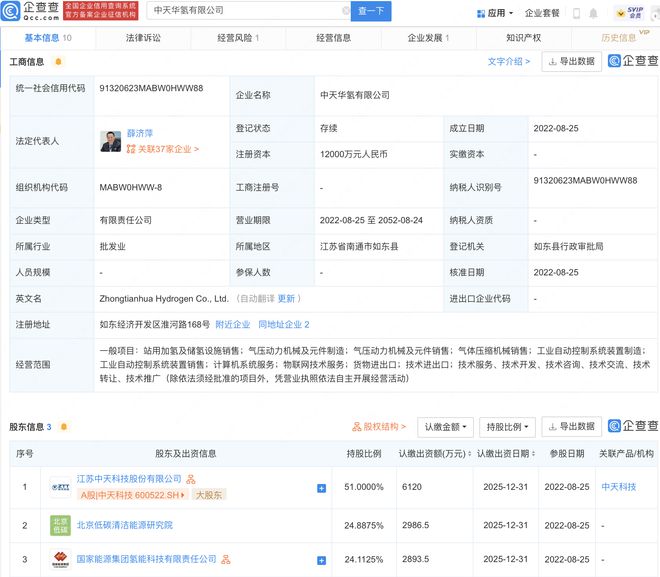The image size is (660, 577).
Task: Open 文字介绍 link
Action: pos(508,62)
